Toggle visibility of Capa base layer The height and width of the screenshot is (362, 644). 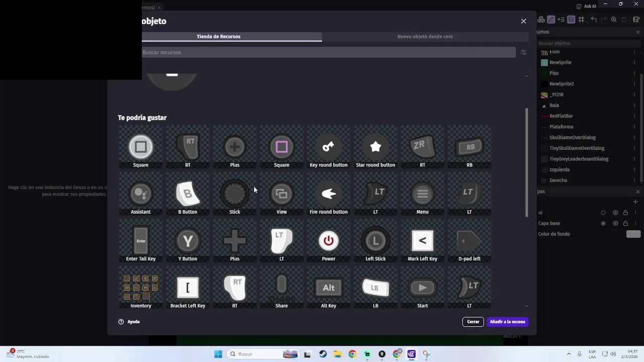615,223
